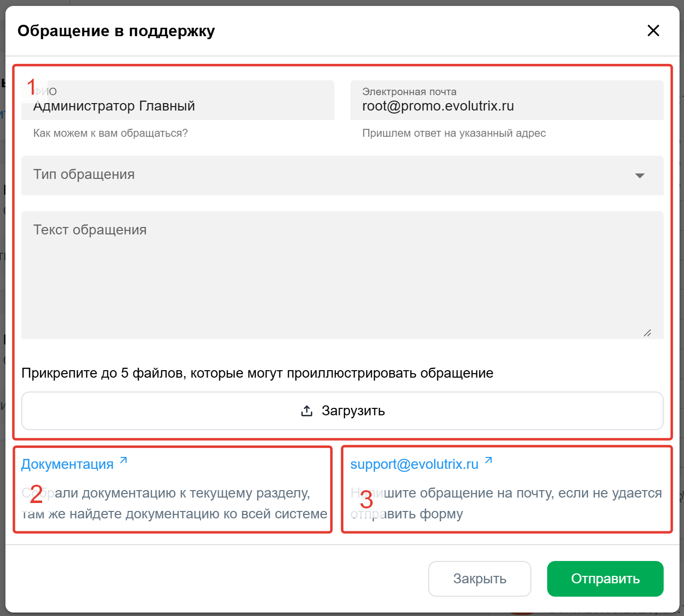
Task: Open the Документация link
Action: 67,464
